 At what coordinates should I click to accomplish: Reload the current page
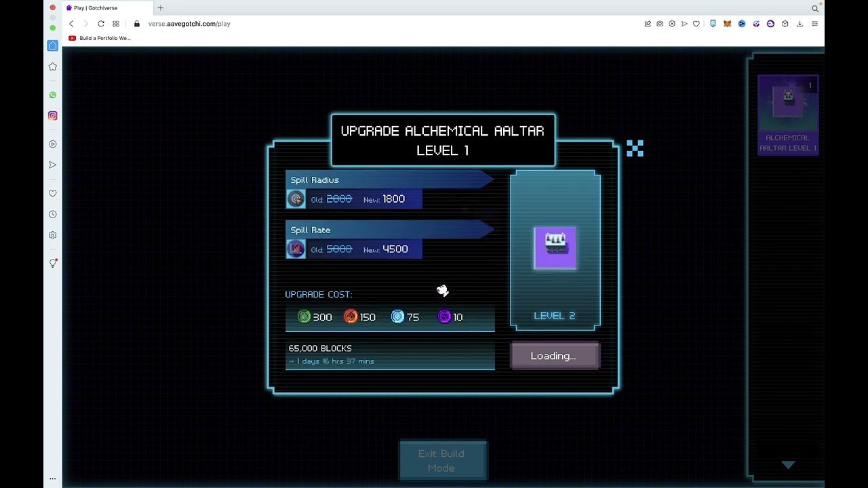(x=101, y=24)
